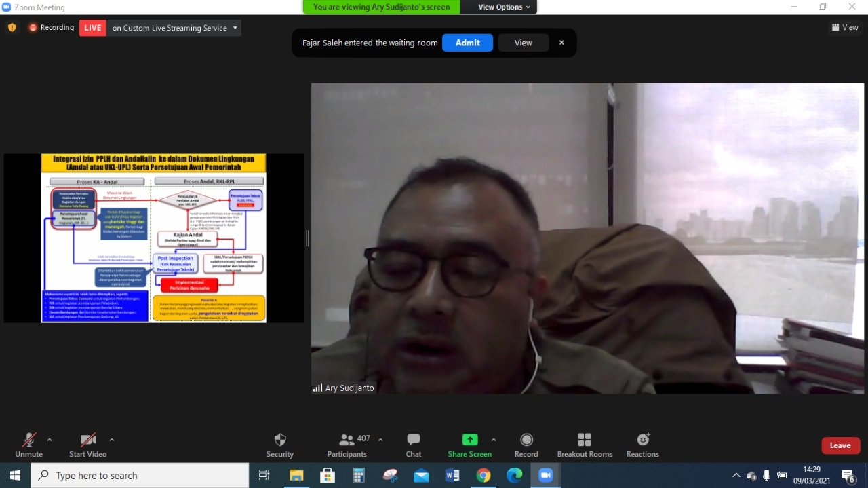Click the green Share Screen icon
868x488 pixels.
469,440
